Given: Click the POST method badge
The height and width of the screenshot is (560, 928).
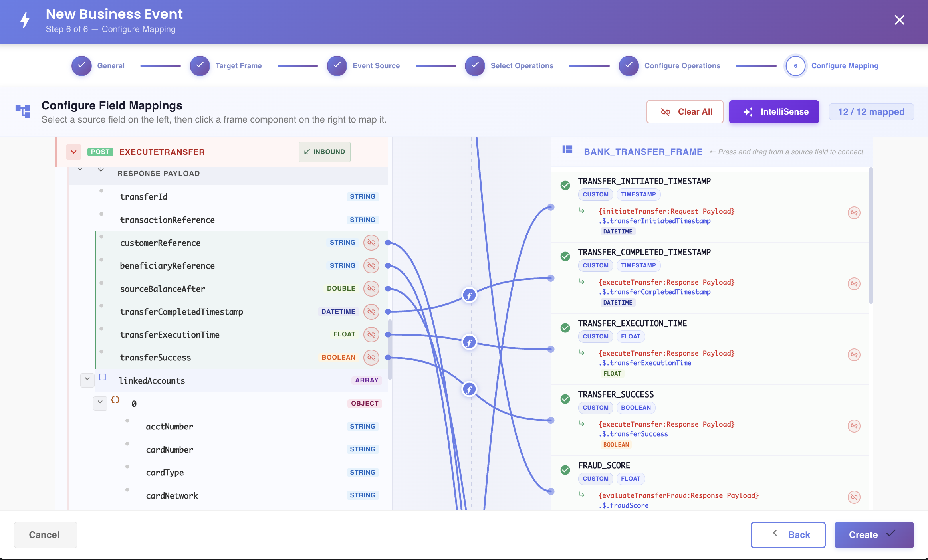Looking at the screenshot, I should pyautogui.click(x=100, y=152).
